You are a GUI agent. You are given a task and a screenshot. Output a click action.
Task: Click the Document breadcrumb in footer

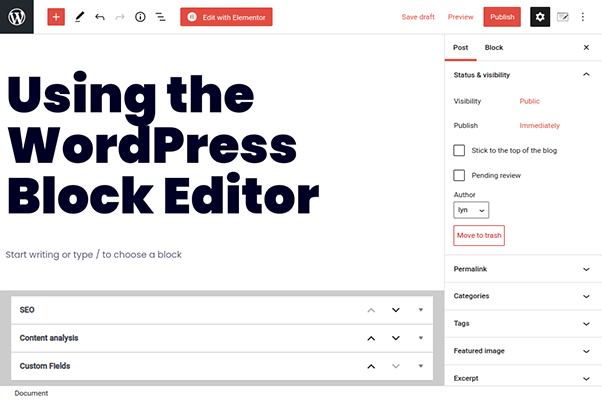[x=31, y=393]
